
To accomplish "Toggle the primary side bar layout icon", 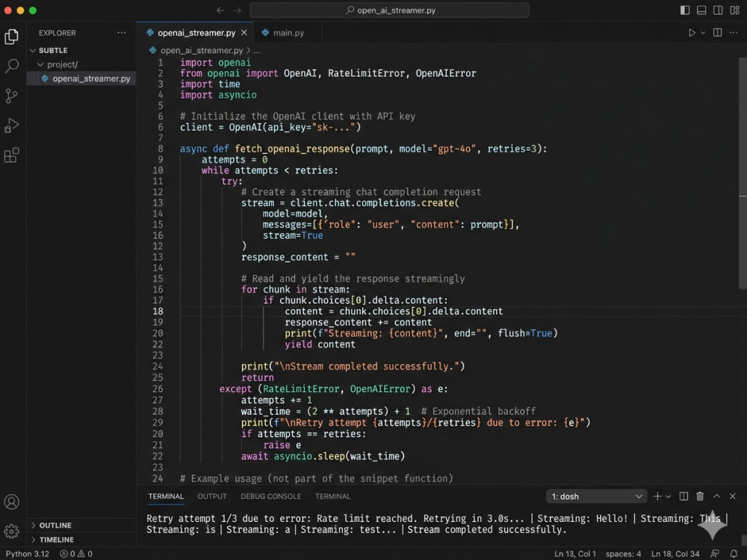I will [684, 10].
